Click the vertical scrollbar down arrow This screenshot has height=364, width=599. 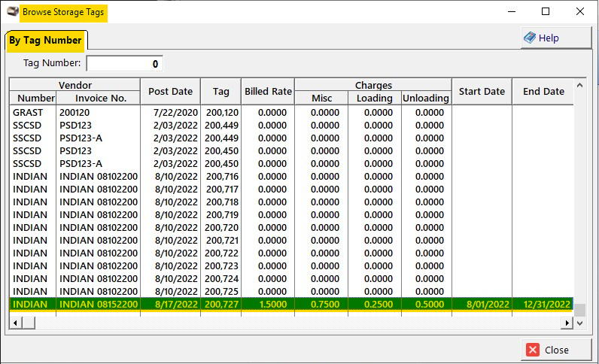(580, 323)
